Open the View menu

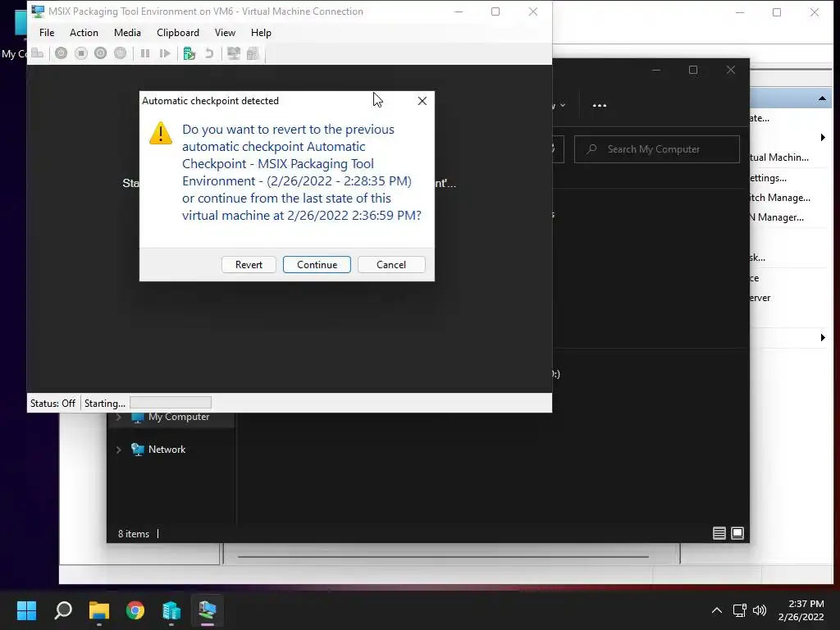click(x=225, y=33)
